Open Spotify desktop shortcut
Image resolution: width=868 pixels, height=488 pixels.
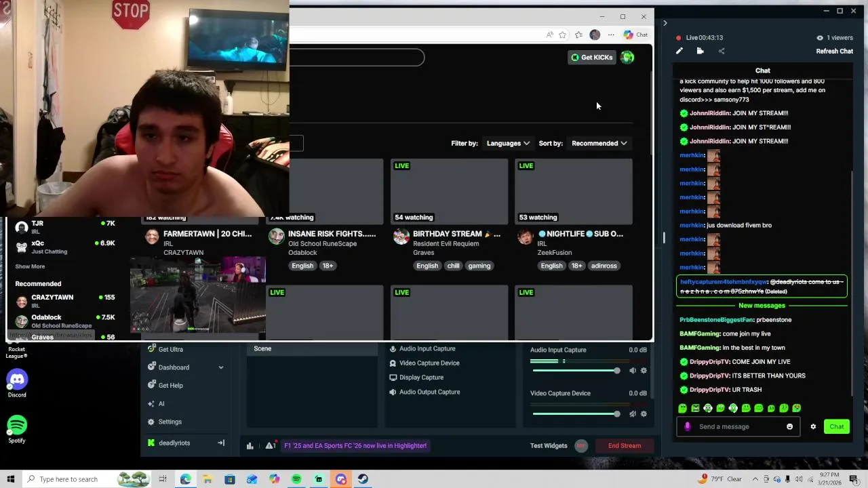(17, 430)
